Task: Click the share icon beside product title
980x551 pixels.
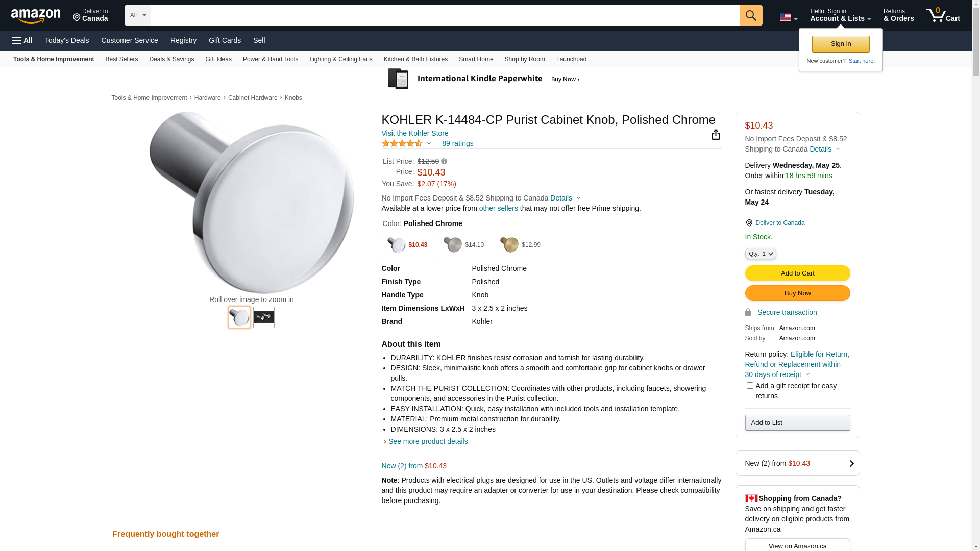Action: pyautogui.click(x=716, y=134)
